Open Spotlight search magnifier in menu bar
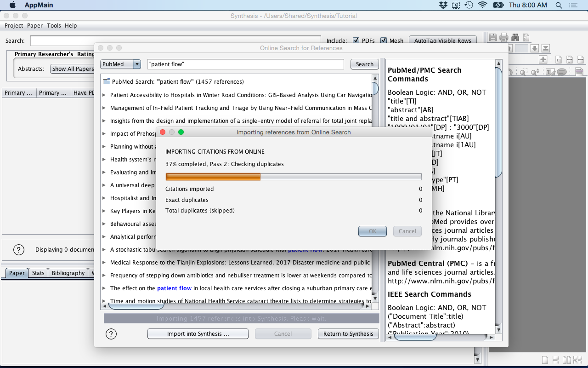This screenshot has width=588, height=368. coord(559,5)
